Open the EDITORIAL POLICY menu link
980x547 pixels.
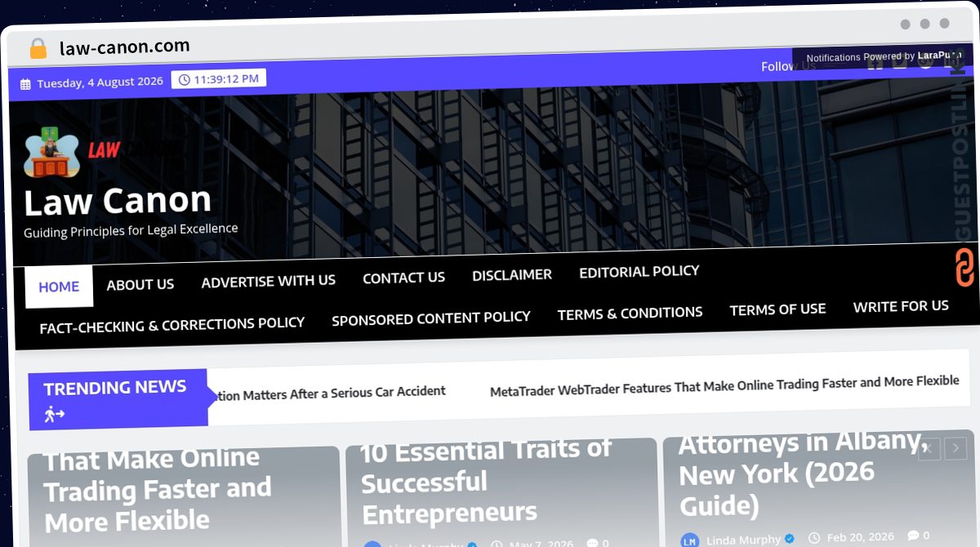click(x=639, y=271)
